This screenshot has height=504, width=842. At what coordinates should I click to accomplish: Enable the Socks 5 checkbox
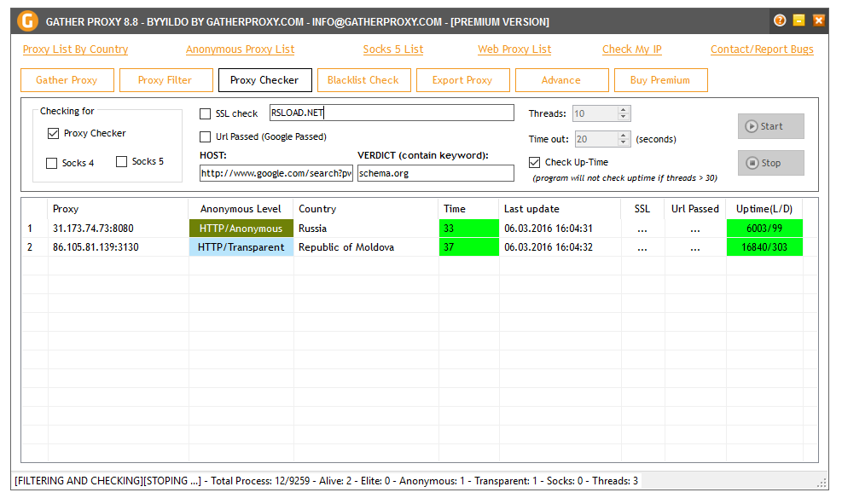point(121,161)
